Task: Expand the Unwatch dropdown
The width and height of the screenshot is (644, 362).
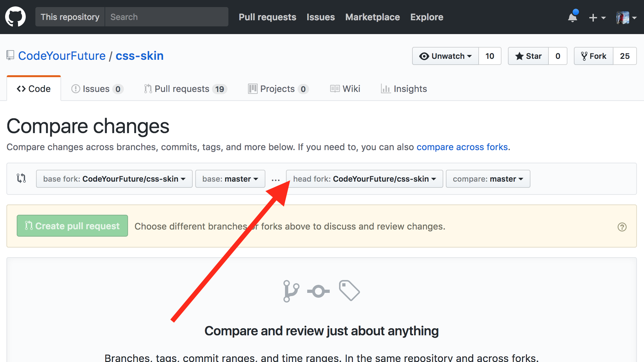Action: coord(446,56)
